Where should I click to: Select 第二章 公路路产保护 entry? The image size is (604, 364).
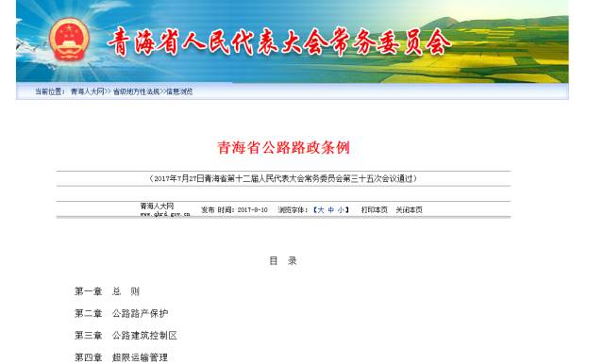122,314
